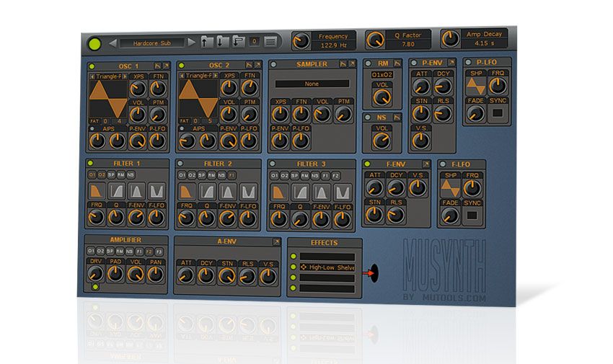Viewport: 613px width, 364px height.
Task: Open the RM source selector O1xO2
Action: (382, 74)
